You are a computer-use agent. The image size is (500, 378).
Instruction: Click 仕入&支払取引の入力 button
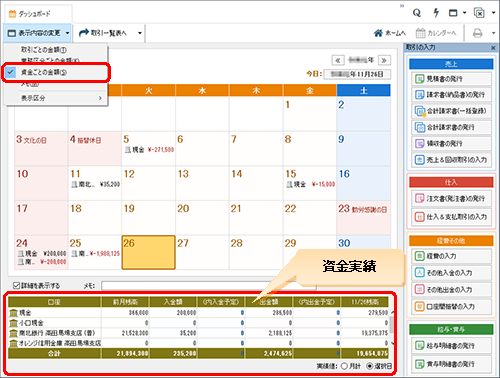tap(451, 217)
